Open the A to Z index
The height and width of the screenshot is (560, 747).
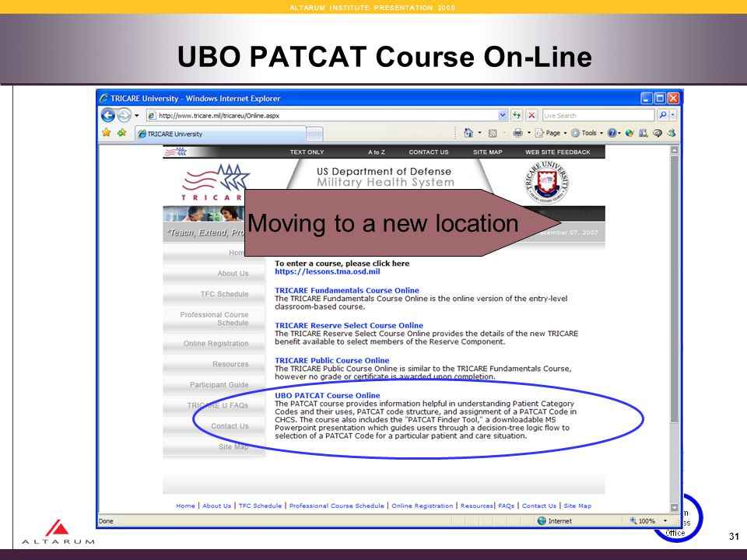[377, 152]
